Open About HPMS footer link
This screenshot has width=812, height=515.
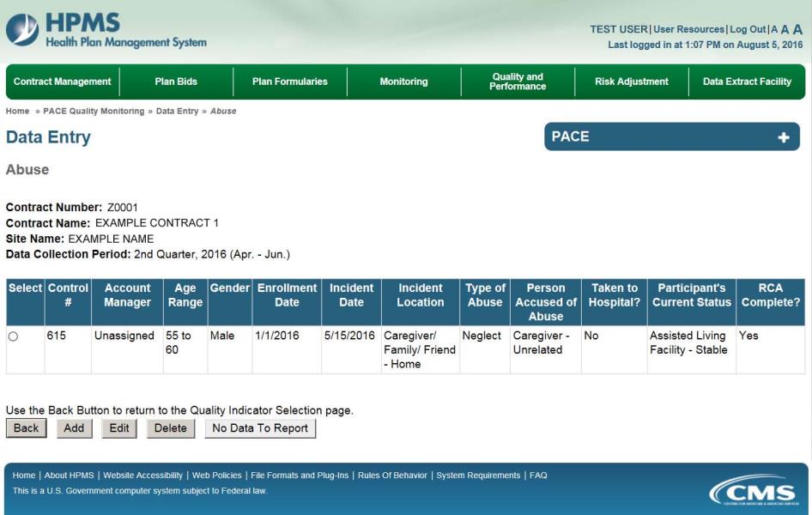coord(70,476)
